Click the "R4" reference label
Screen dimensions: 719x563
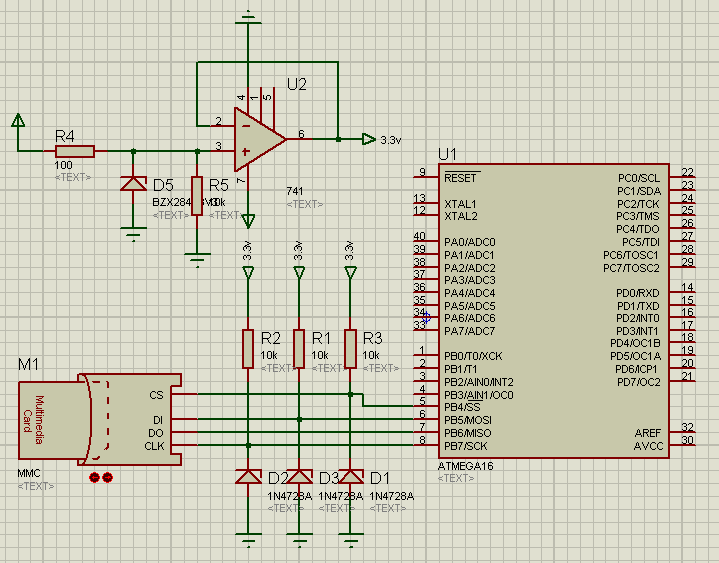click(65, 136)
